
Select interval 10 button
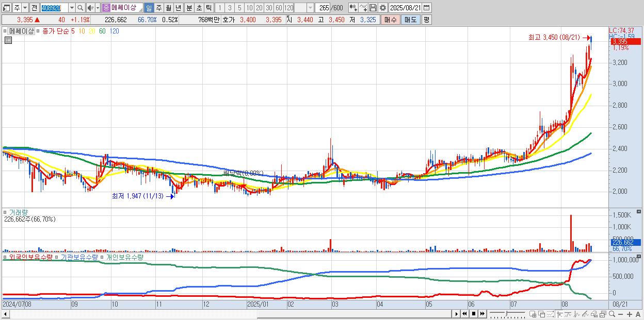(249, 8)
